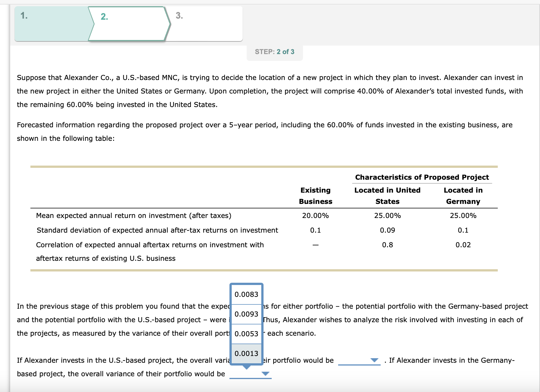
Task: Click the 20.00% Existing Business mean return
Action: (x=315, y=215)
